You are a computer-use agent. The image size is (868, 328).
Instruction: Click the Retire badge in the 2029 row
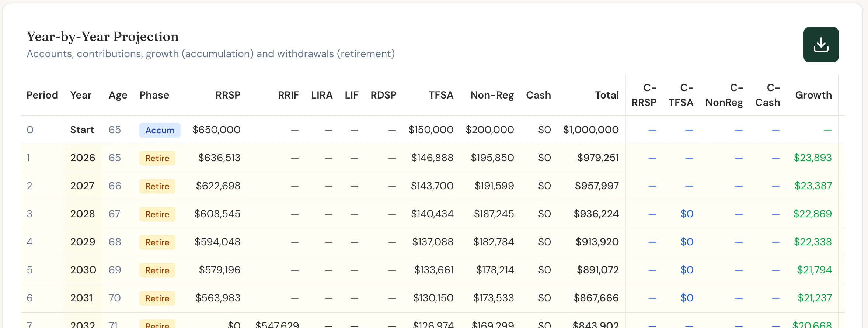coord(157,242)
